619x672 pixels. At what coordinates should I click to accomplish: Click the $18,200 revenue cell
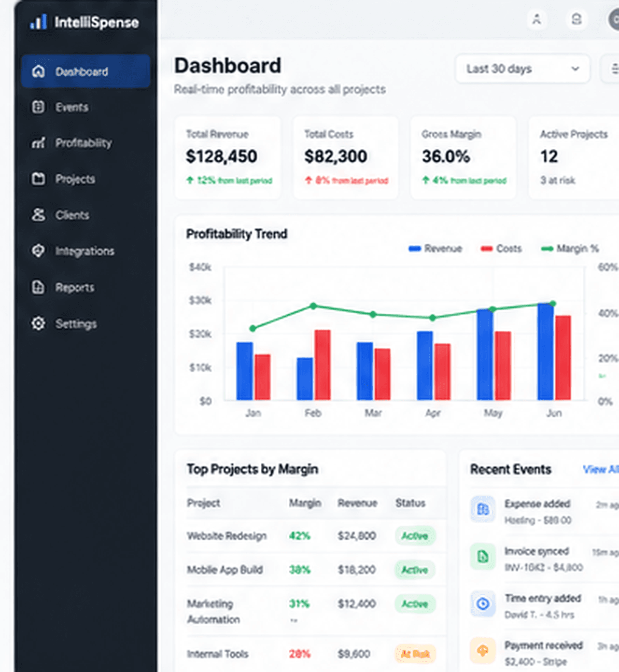[357, 569]
